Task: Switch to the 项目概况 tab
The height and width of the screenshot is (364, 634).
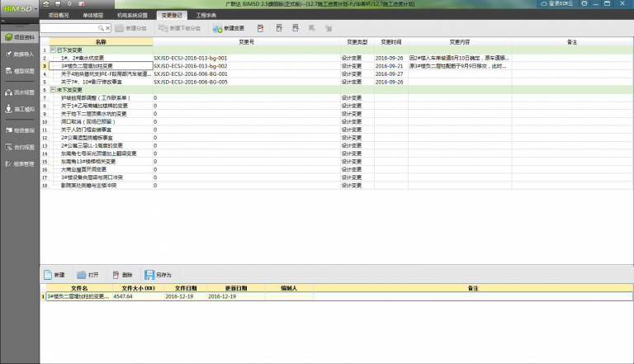Action: pyautogui.click(x=59, y=15)
